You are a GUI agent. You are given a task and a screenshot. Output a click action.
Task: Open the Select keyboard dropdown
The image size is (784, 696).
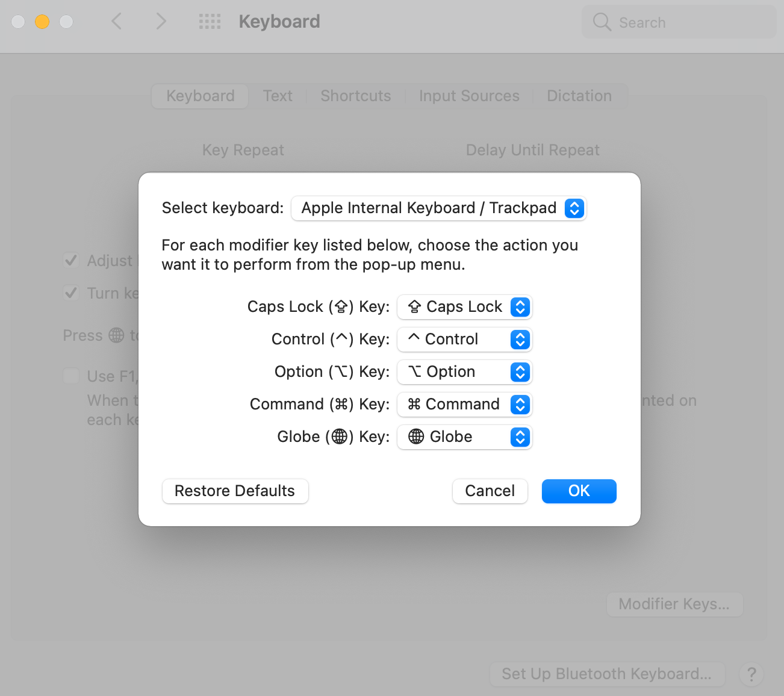[438, 208]
